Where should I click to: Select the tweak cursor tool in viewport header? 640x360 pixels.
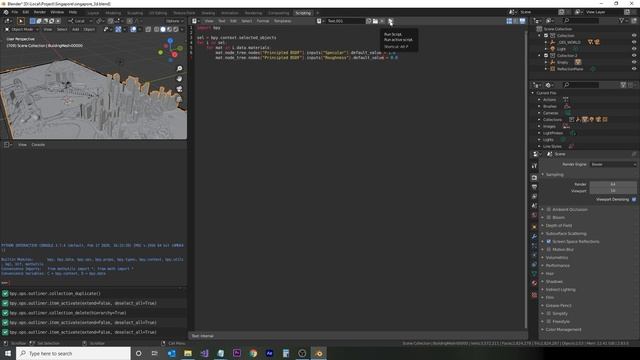21,21
